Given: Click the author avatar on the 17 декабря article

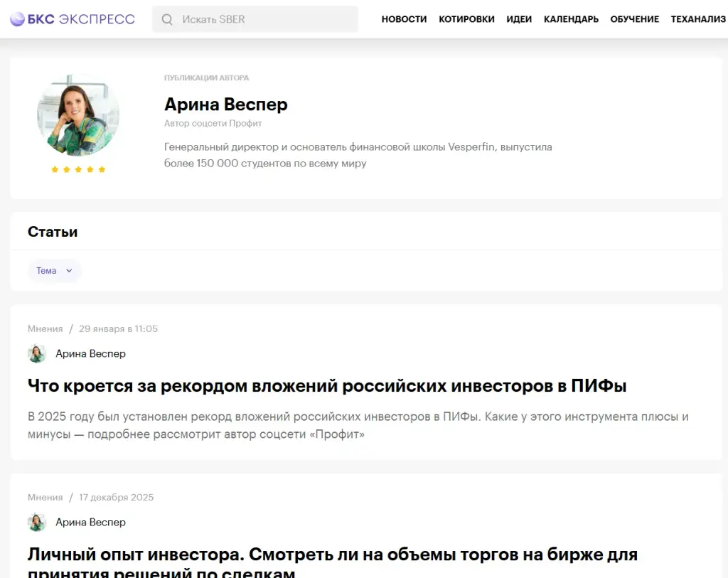Looking at the screenshot, I should (37, 523).
